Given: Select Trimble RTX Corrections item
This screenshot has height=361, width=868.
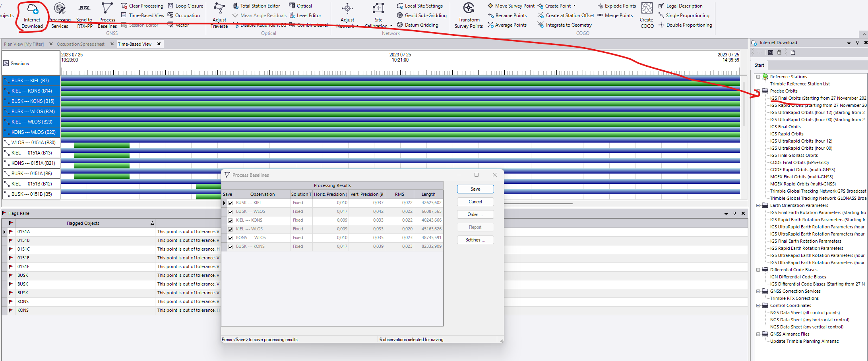Looking at the screenshot, I should click(794, 298).
